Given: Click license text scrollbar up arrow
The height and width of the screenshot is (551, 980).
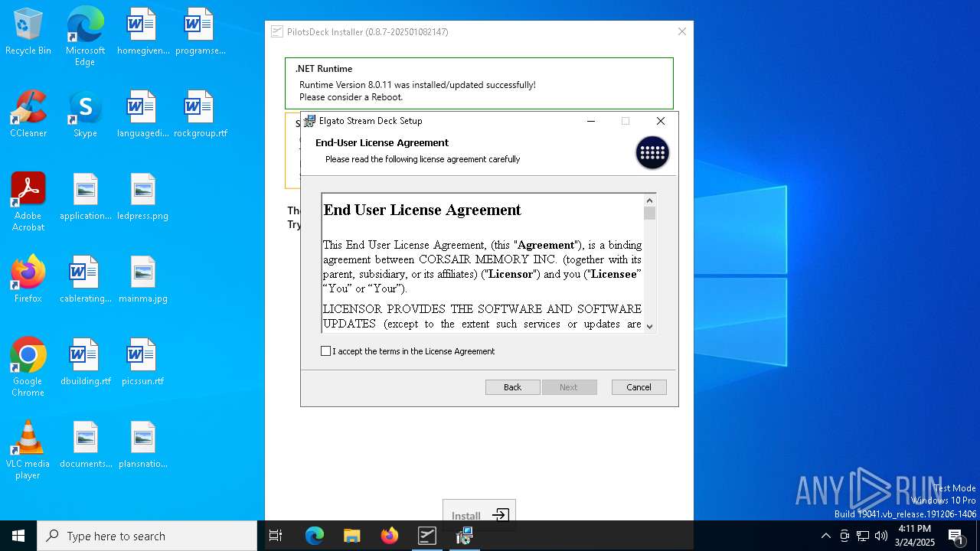Looking at the screenshot, I should [x=650, y=200].
